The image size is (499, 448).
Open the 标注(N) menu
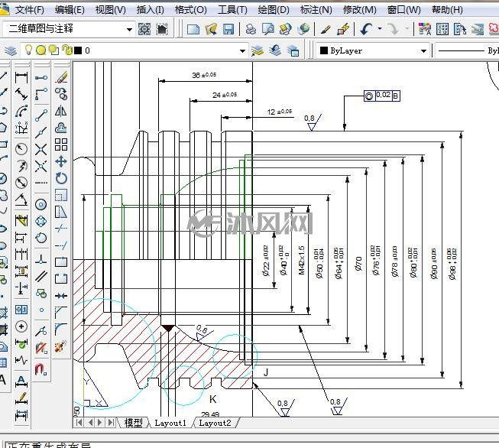[316, 10]
